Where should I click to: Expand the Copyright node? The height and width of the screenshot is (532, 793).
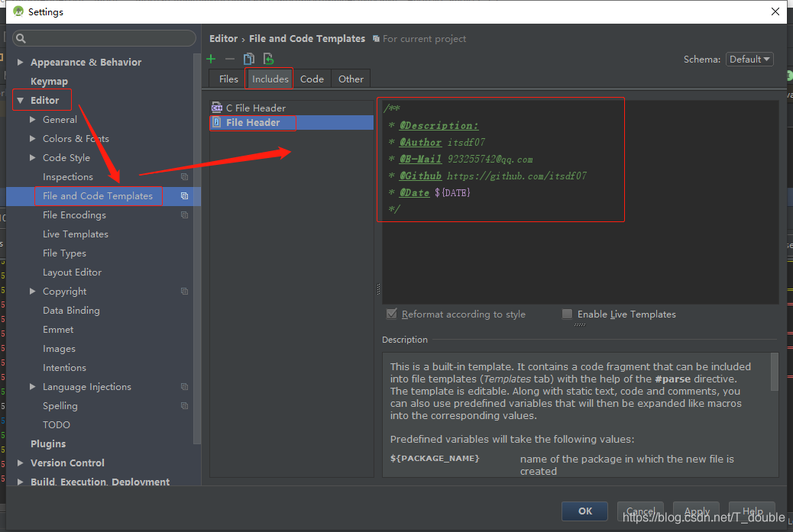point(33,291)
